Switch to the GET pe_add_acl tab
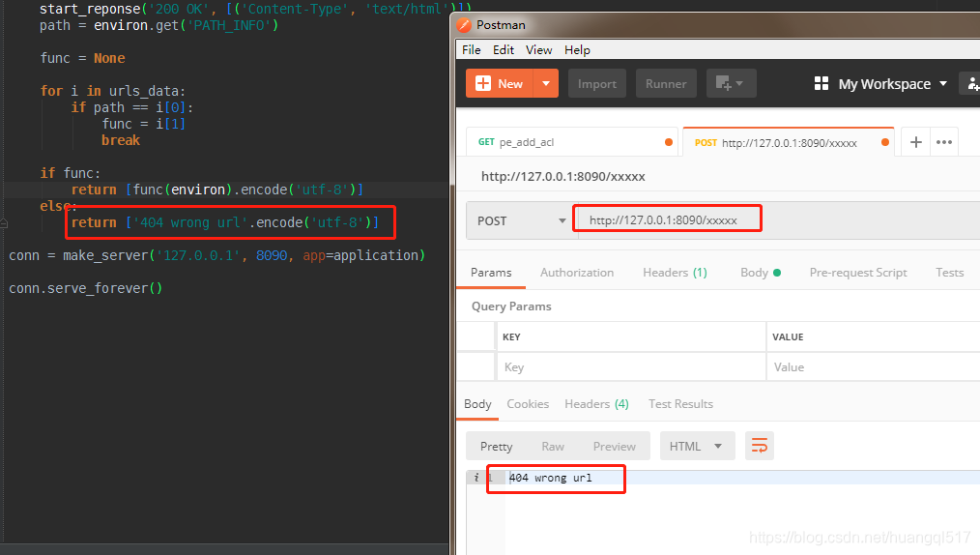The width and height of the screenshot is (980, 555). coord(572,142)
